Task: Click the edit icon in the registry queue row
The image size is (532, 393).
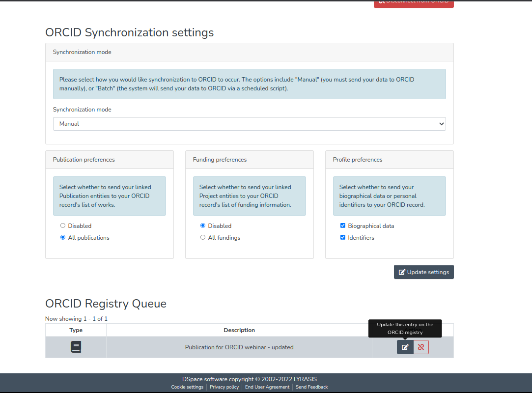Action: (x=405, y=347)
